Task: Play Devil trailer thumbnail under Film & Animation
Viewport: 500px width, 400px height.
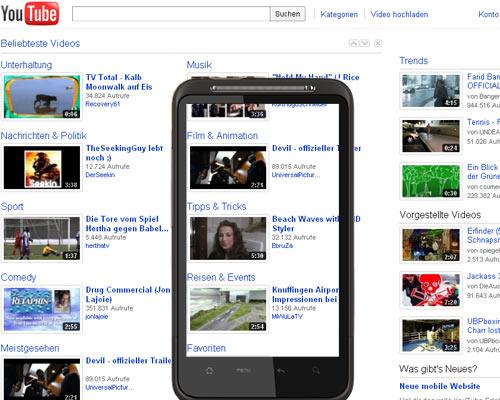Action: (x=228, y=167)
